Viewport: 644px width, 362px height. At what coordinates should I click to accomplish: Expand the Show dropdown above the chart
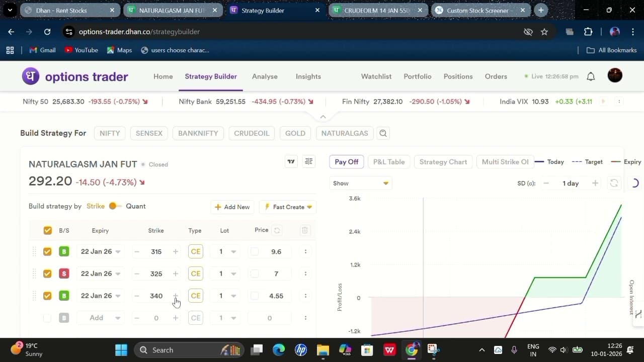(x=361, y=183)
